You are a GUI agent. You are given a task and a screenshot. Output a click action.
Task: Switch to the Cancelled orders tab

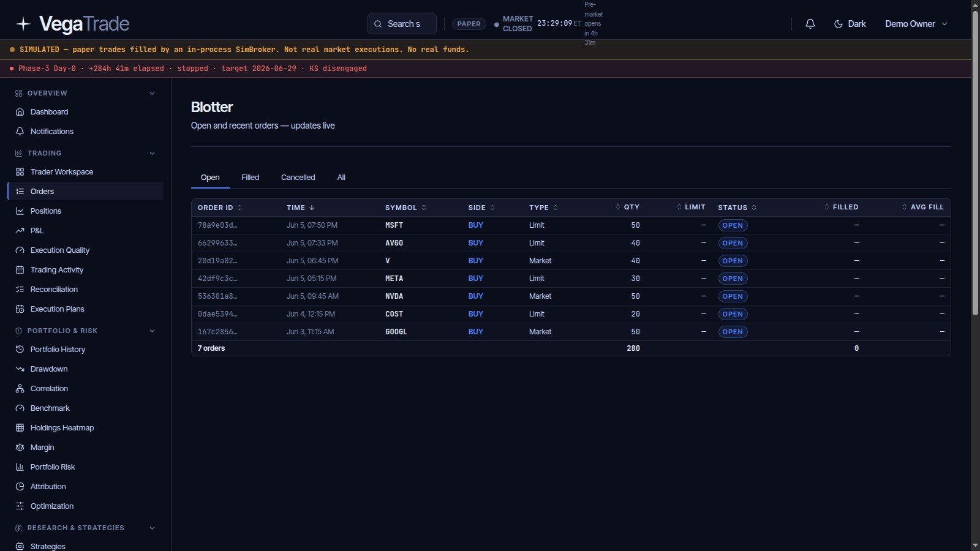click(x=298, y=178)
